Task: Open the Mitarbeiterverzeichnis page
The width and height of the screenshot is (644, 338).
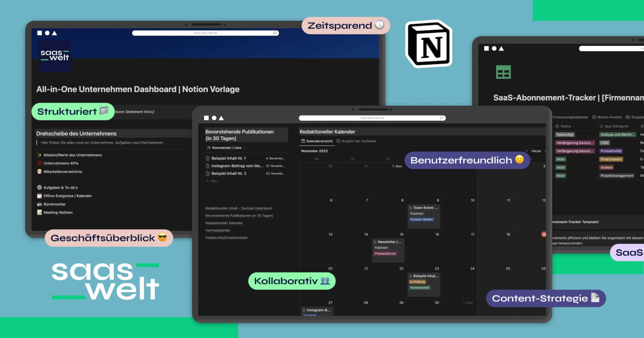Action: [62, 172]
